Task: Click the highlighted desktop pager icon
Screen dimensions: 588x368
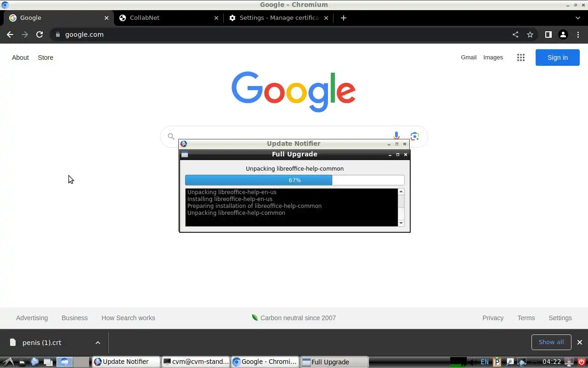Action: click(64, 362)
